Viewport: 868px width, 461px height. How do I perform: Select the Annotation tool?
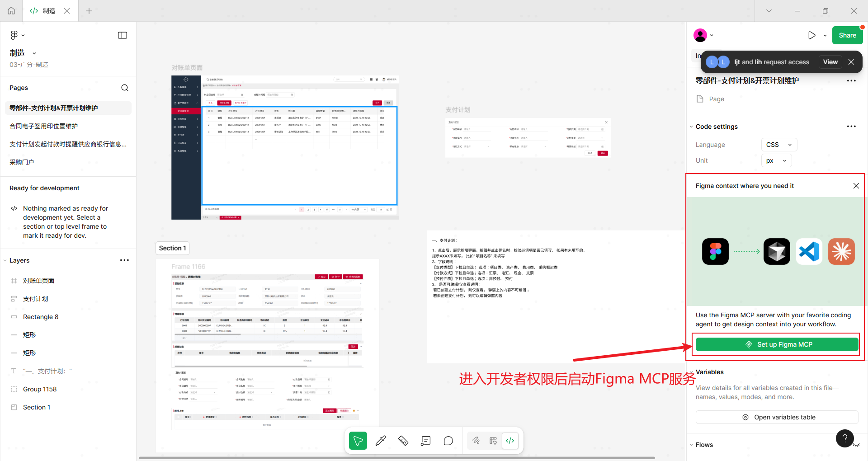tap(425, 441)
